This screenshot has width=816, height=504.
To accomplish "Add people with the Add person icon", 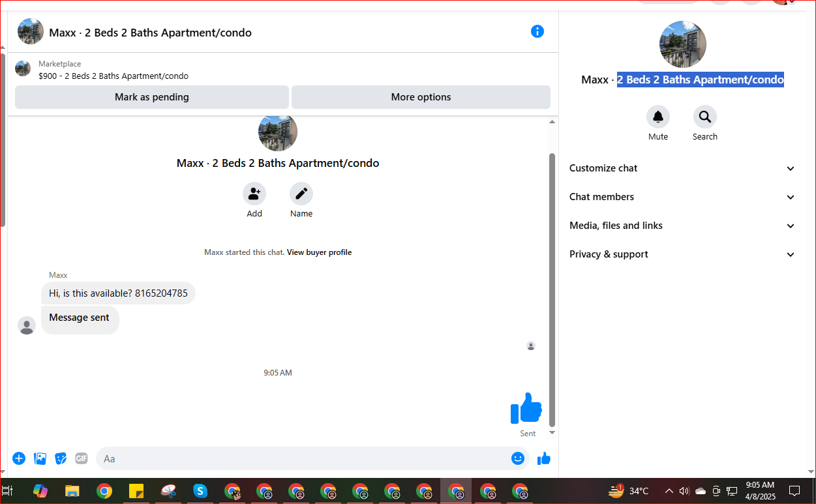I will point(254,194).
